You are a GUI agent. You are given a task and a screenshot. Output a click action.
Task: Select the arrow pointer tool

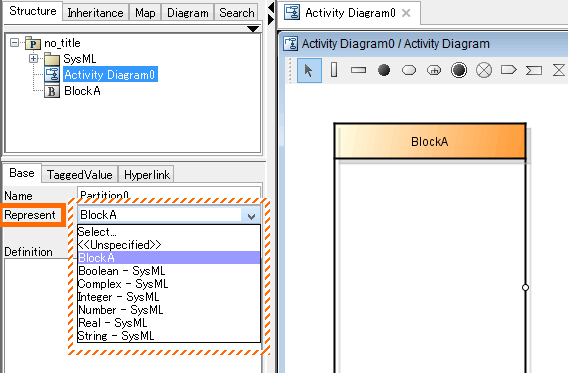(309, 70)
